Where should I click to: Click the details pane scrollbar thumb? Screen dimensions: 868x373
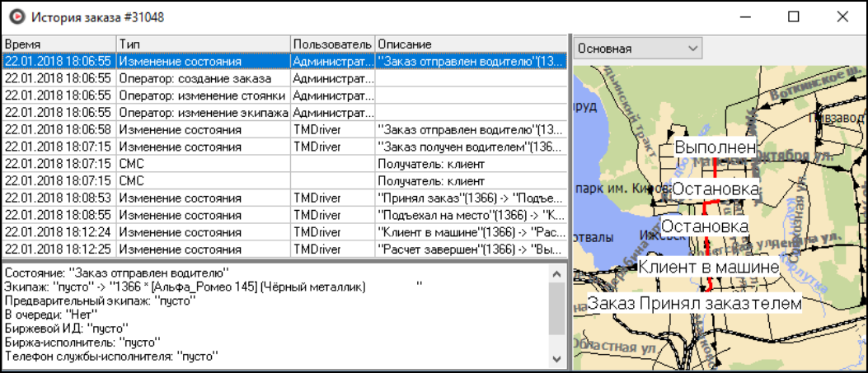click(557, 307)
